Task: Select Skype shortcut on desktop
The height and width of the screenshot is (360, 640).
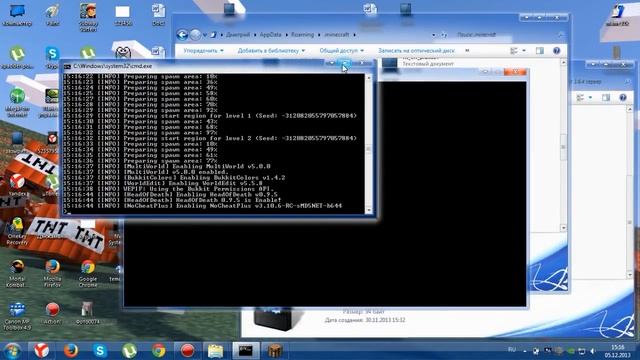Action: 52,58
